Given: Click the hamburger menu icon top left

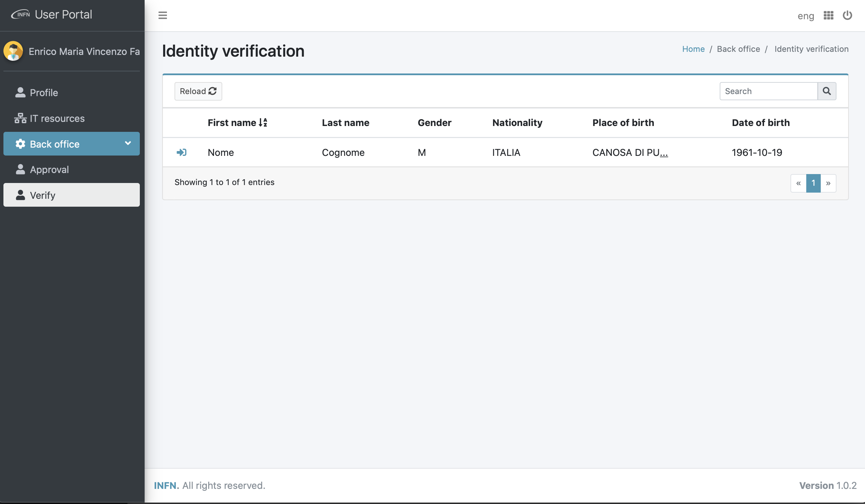Looking at the screenshot, I should (x=163, y=15).
